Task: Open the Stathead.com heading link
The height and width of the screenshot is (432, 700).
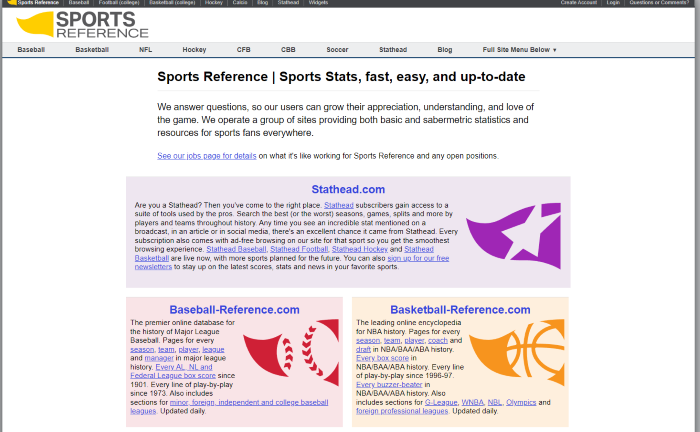Action: coord(348,189)
